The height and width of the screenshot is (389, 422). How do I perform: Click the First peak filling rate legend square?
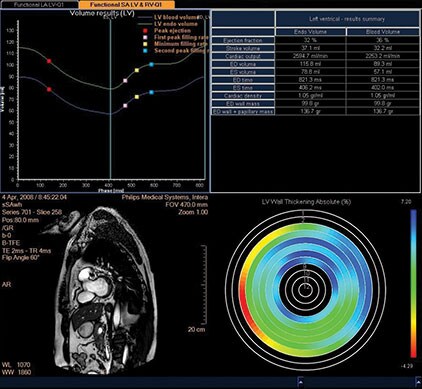145,37
